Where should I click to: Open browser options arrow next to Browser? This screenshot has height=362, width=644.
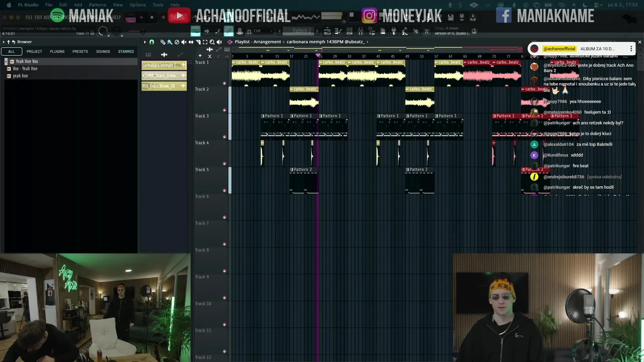pyautogui.click(x=4, y=42)
